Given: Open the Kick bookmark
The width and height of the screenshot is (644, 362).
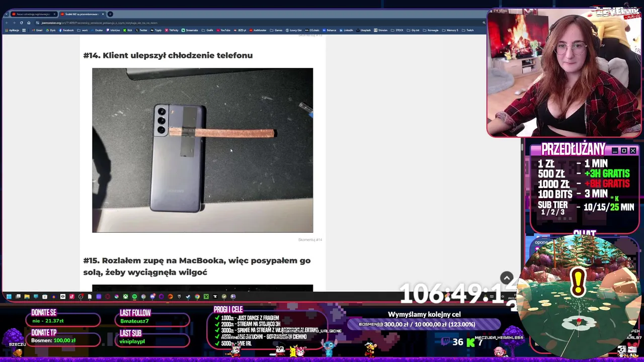Looking at the screenshot, I should coord(128,30).
